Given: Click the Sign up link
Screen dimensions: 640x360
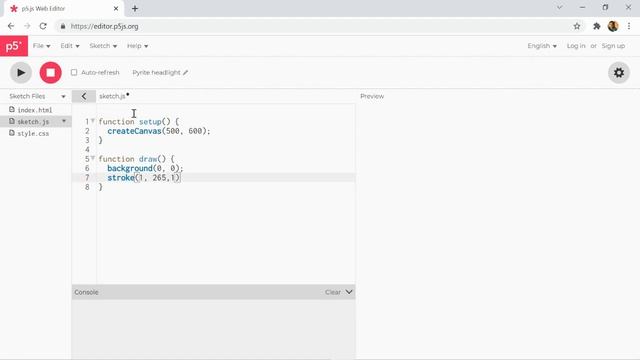Looking at the screenshot, I should [613, 46].
